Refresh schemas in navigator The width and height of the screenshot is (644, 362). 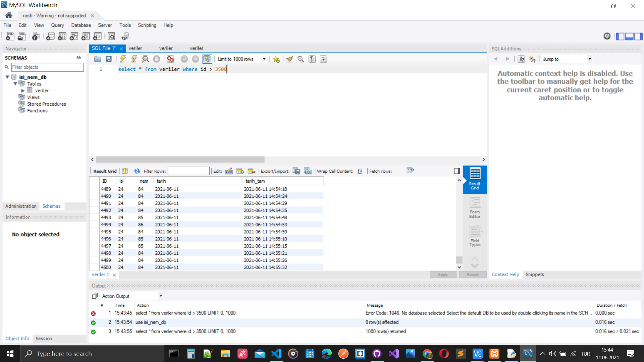coord(79,58)
